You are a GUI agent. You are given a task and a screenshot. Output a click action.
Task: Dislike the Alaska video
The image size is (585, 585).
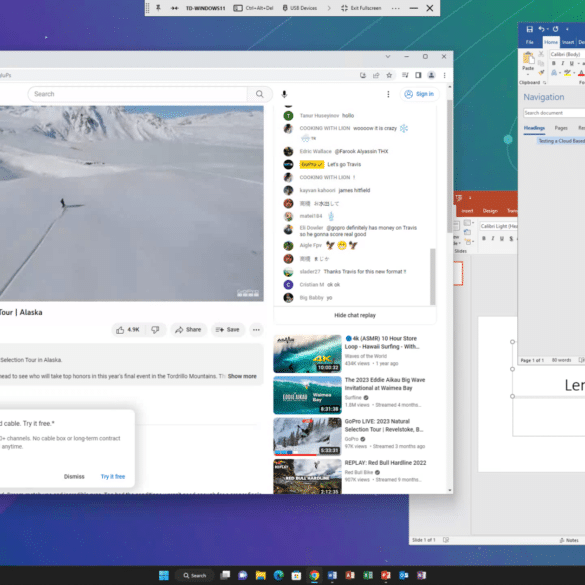[155, 330]
